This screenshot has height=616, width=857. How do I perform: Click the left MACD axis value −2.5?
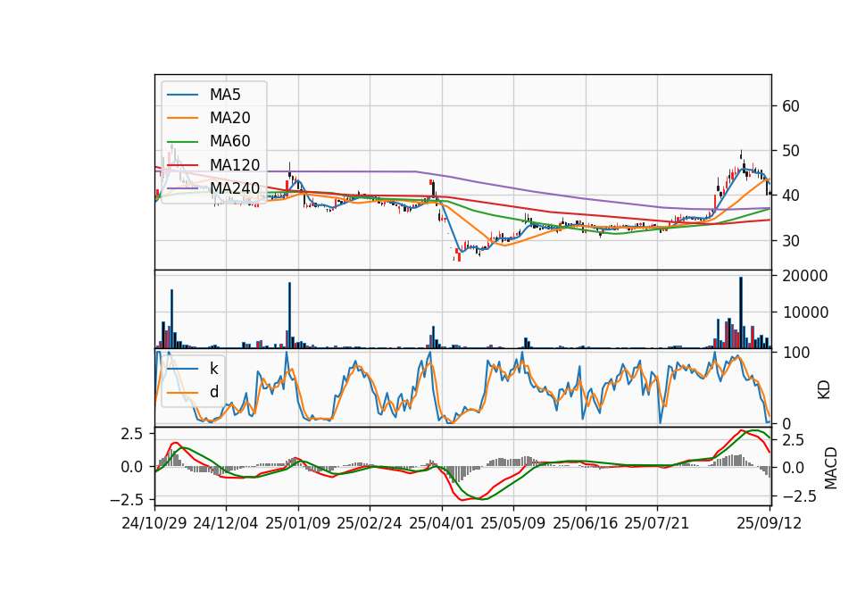click(x=127, y=500)
